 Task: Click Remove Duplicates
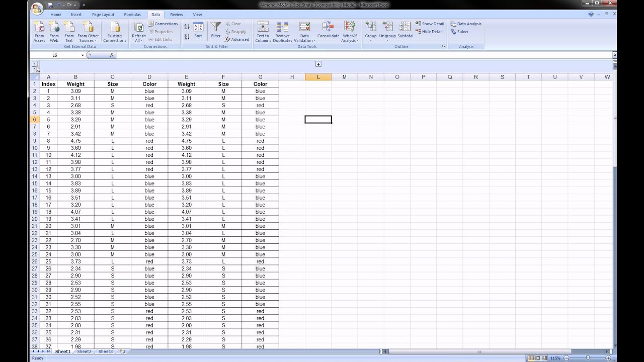pyautogui.click(x=282, y=32)
